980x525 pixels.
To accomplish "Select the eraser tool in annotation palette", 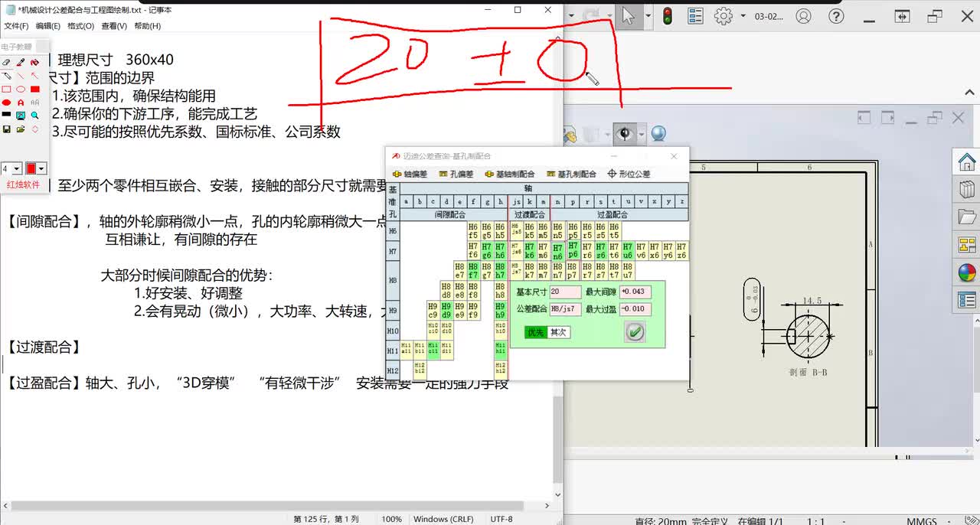I will pyautogui.click(x=6, y=62).
